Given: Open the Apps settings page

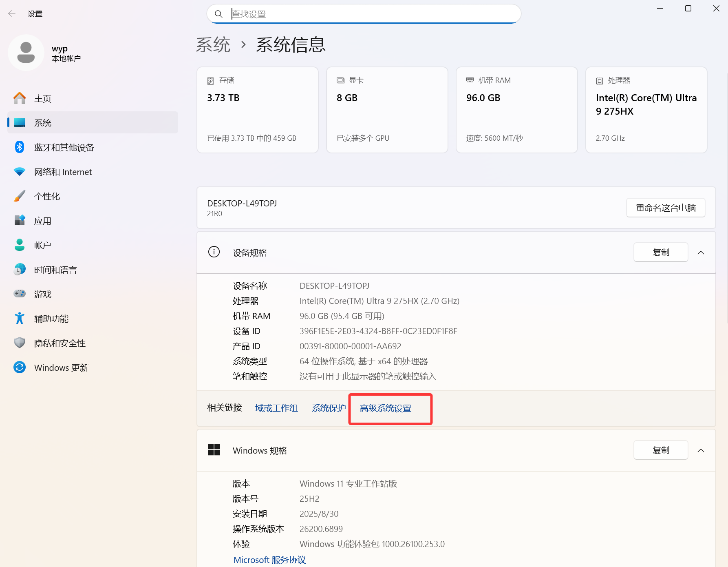Looking at the screenshot, I should coord(43,221).
